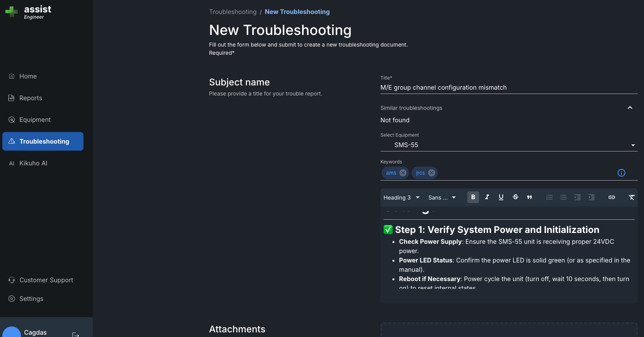Click the Title input field
This screenshot has height=337, width=644.
(509, 88)
